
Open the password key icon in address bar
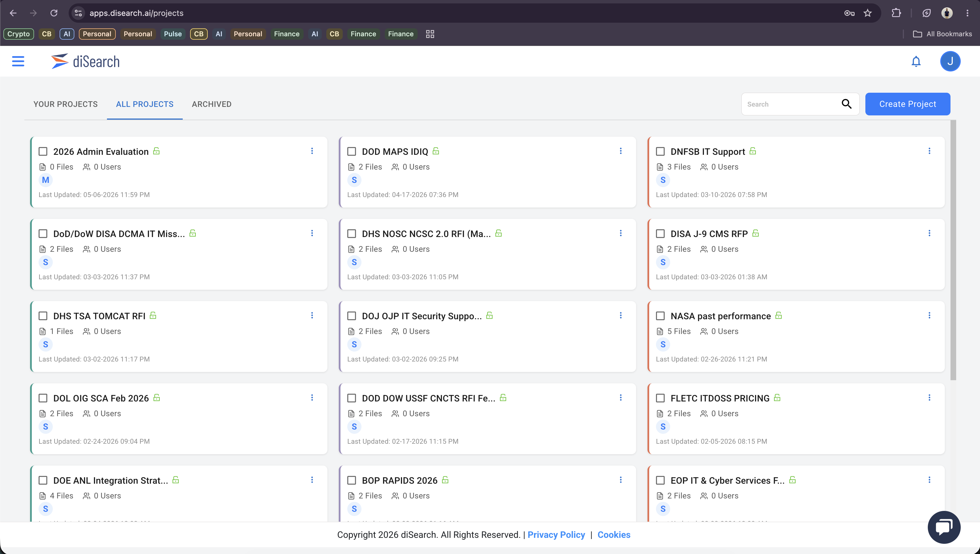coord(849,13)
